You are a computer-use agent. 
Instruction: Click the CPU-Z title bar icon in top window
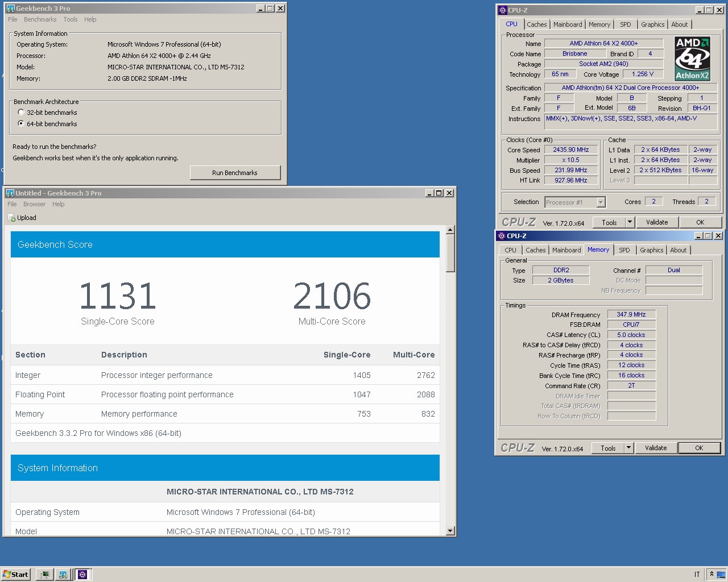(502, 10)
